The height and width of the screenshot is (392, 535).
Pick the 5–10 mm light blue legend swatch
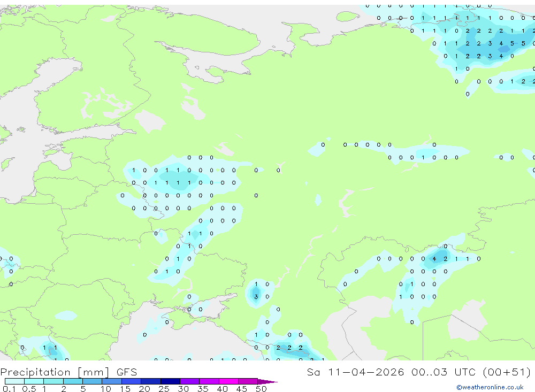click(x=93, y=381)
